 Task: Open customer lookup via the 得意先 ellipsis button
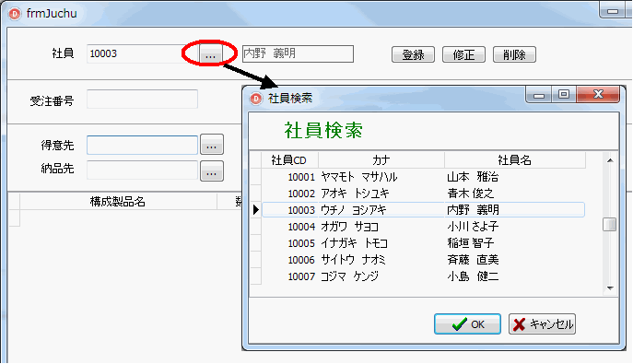click(x=212, y=145)
